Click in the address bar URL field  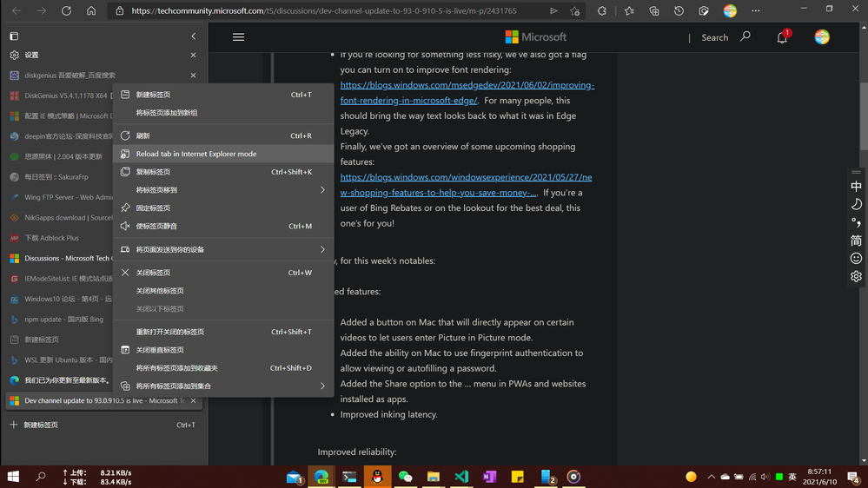coord(324,10)
